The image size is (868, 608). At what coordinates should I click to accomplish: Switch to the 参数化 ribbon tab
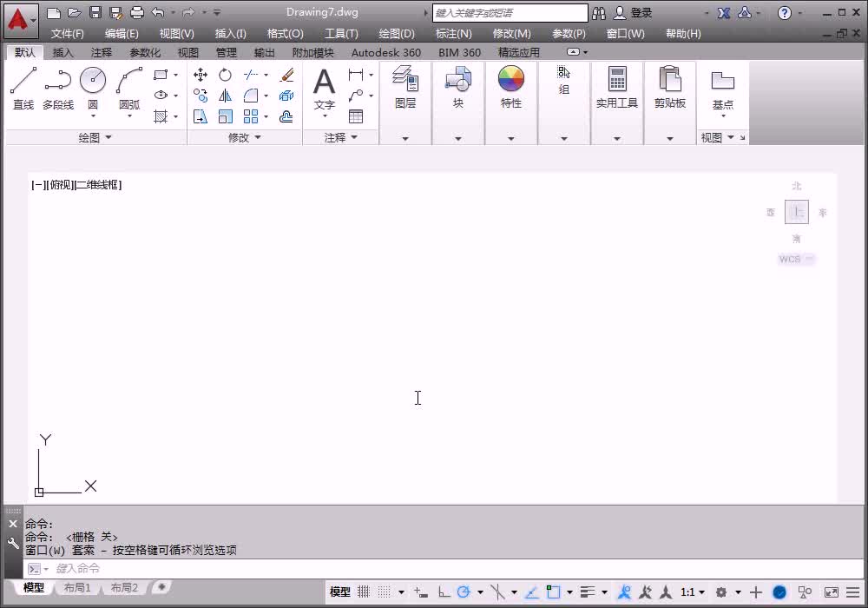144,52
